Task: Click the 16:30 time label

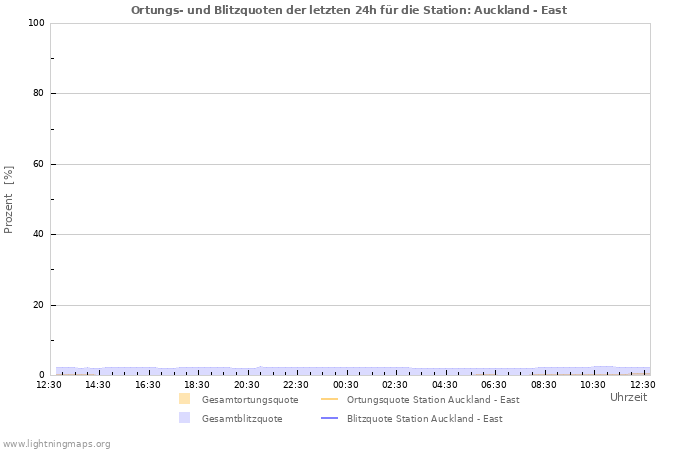Action: point(147,385)
